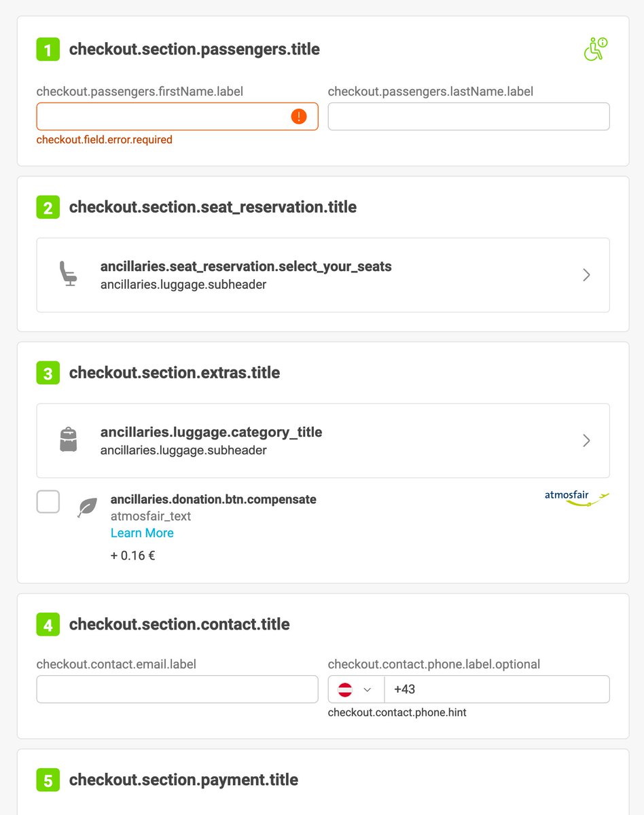Expand the luggage category chevron

point(587,441)
